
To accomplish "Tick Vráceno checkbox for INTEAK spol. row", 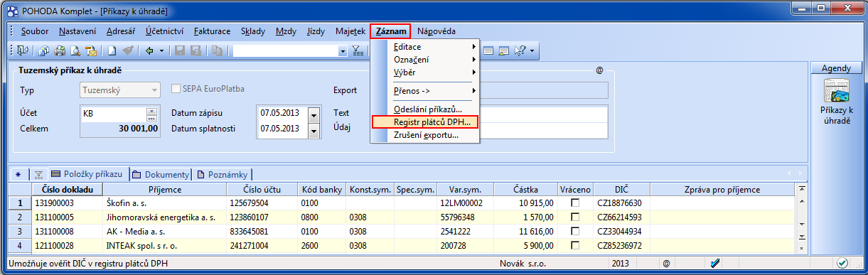I will pos(574,244).
